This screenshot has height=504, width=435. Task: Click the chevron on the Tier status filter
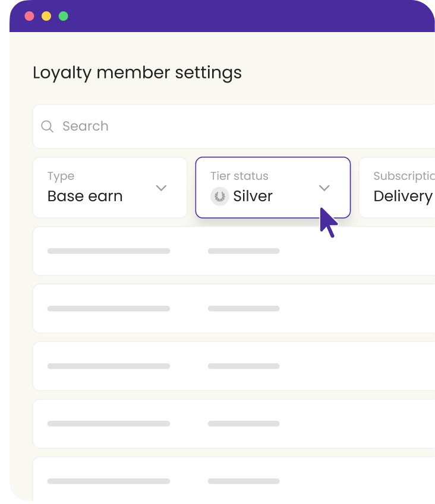tap(324, 188)
